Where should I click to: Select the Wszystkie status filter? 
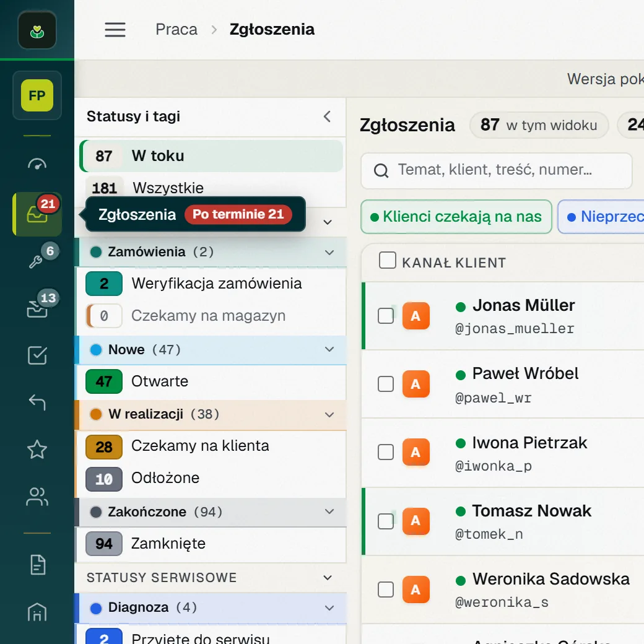coord(211,188)
